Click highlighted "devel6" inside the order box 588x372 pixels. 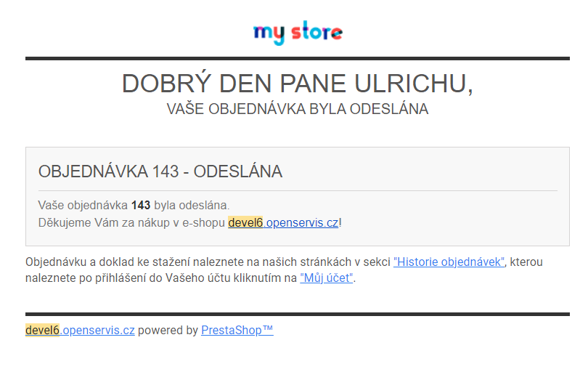(245, 222)
